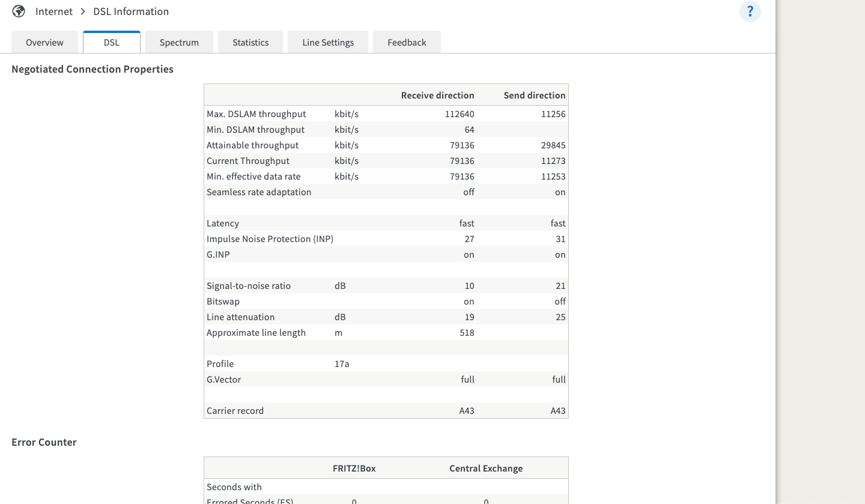Click the Min. DSLAM receive value 64
The height and width of the screenshot is (504, 865).
click(x=469, y=130)
